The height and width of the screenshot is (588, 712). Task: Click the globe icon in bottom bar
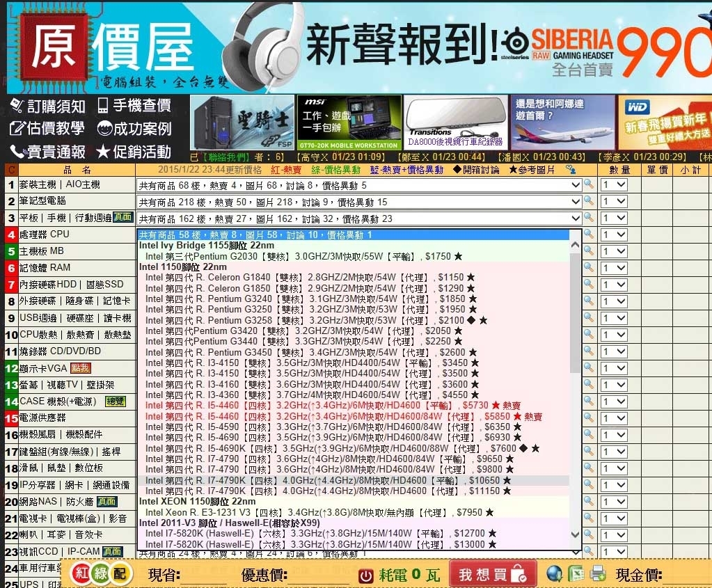coord(555,574)
